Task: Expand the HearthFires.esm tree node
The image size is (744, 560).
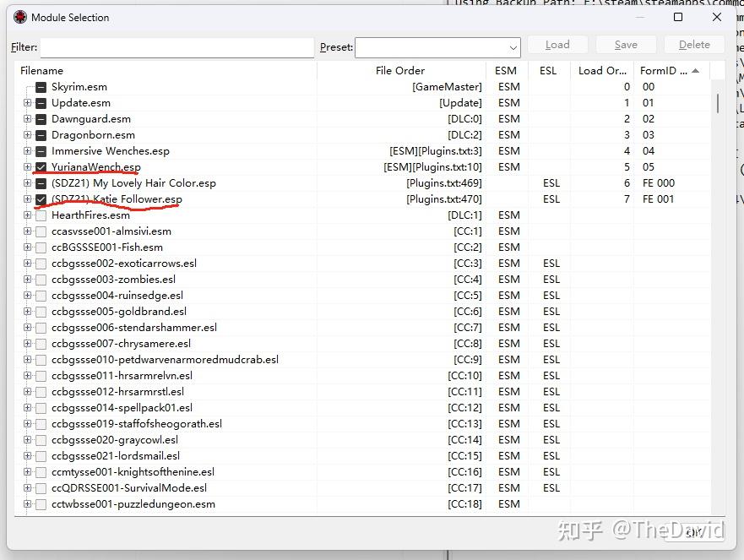Action: 28,215
